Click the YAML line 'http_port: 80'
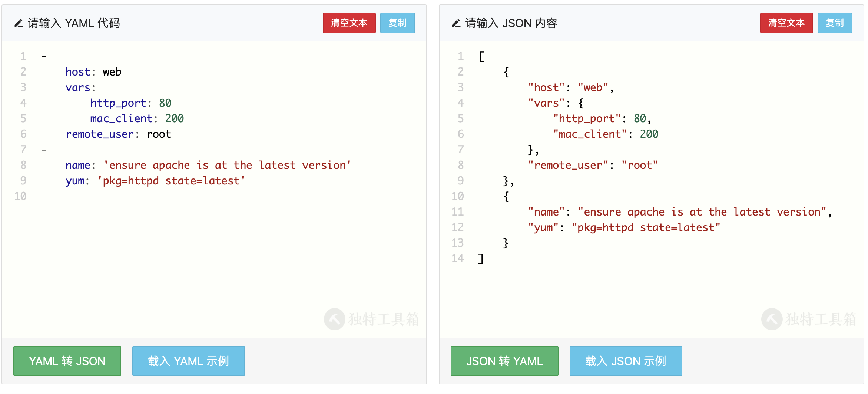The width and height of the screenshot is (868, 394). click(131, 103)
